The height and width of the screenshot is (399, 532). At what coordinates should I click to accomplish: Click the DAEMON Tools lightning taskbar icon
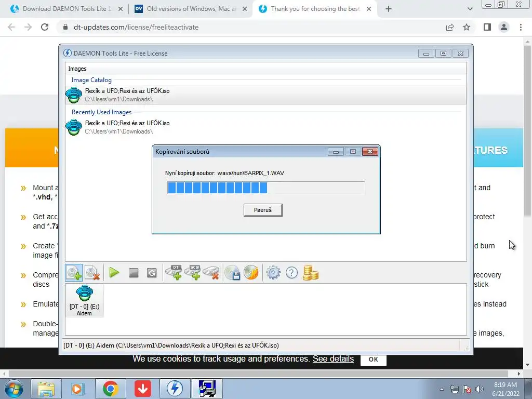pyautogui.click(x=175, y=389)
